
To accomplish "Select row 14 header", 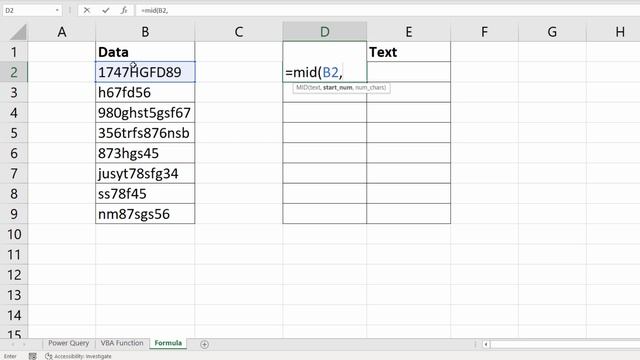I will (14, 315).
